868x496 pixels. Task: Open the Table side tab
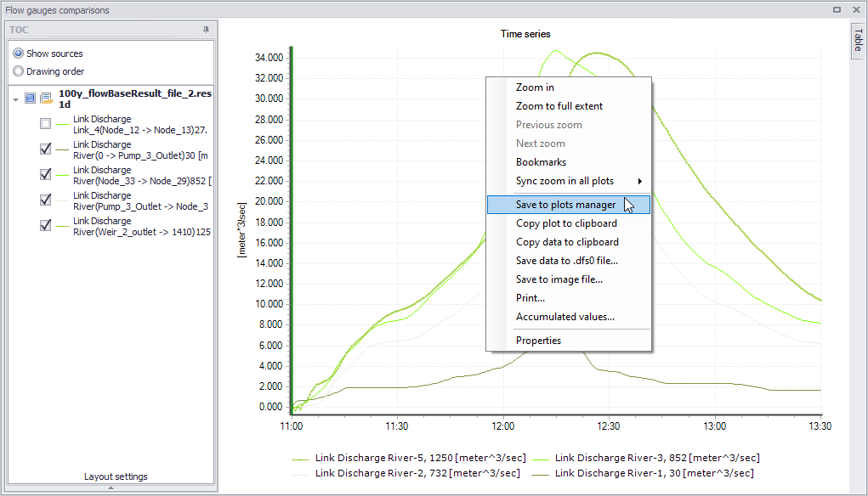click(858, 40)
